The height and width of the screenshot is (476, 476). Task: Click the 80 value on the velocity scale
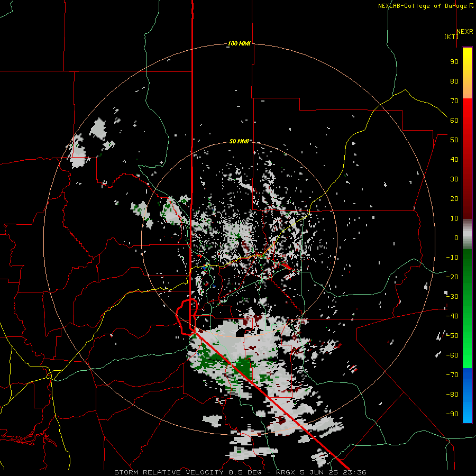[x=454, y=81]
